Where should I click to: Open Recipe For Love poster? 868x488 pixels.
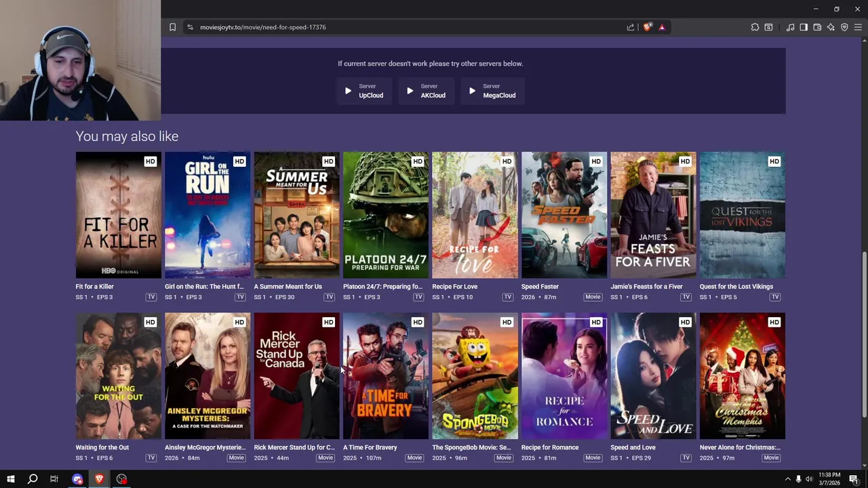pos(475,215)
